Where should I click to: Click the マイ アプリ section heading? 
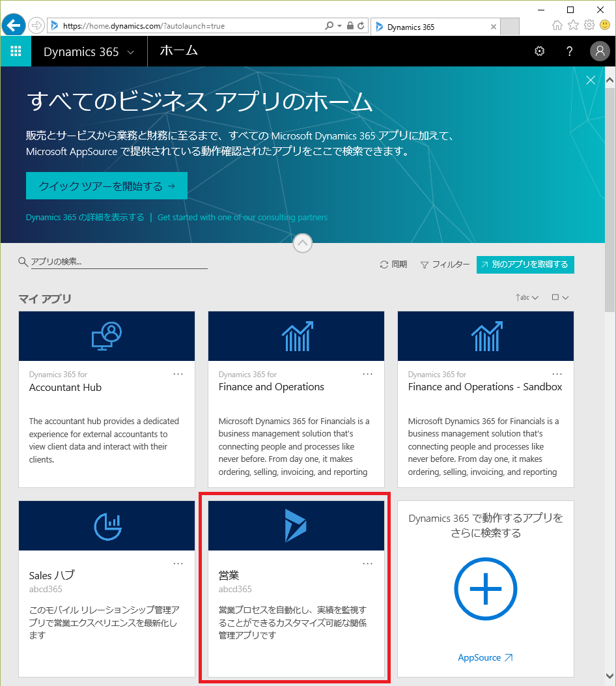click(45, 299)
